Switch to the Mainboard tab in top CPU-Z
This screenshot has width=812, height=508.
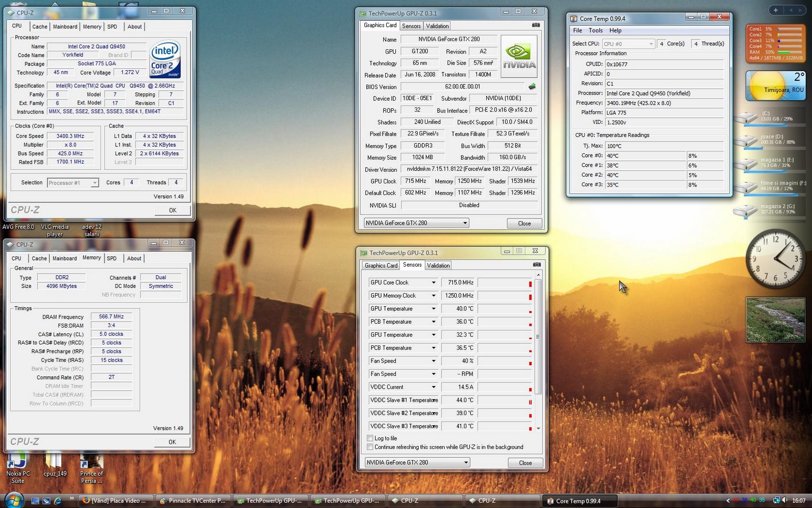click(65, 26)
